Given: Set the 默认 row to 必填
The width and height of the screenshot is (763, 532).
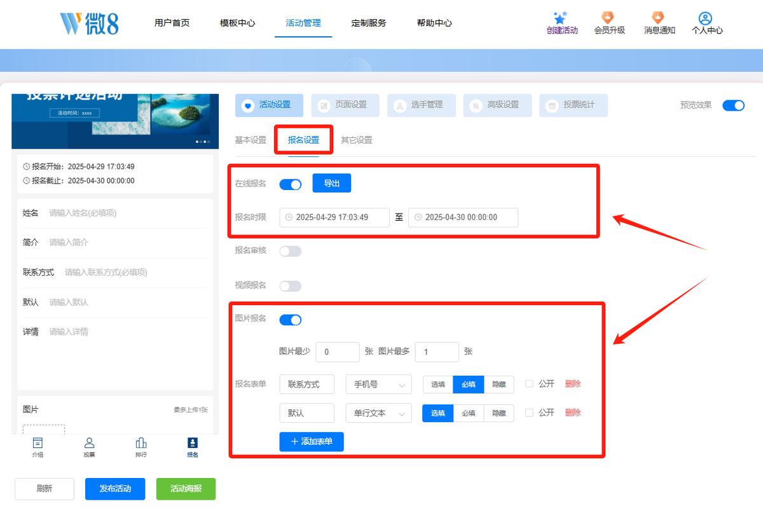Looking at the screenshot, I should tap(469, 413).
